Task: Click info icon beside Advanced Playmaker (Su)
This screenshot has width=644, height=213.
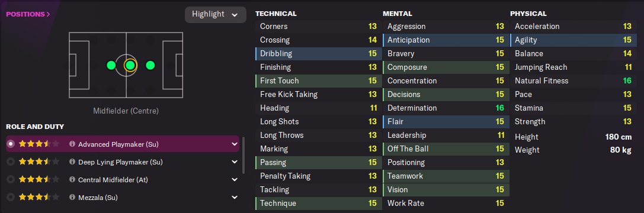Action: [72, 144]
